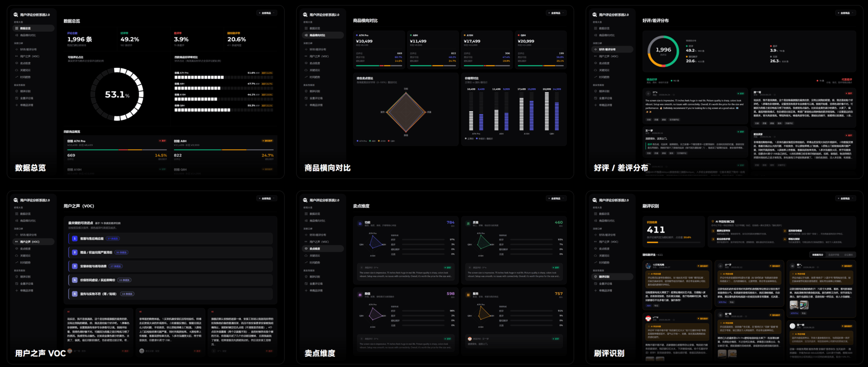Select the 依据最充分 sort option above the review list
This screenshot has width=868, height=367.
tap(817, 255)
